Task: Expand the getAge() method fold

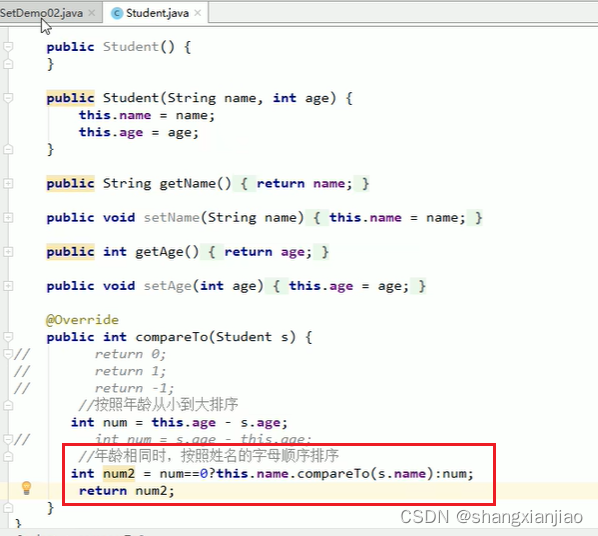Action: click(x=8, y=252)
